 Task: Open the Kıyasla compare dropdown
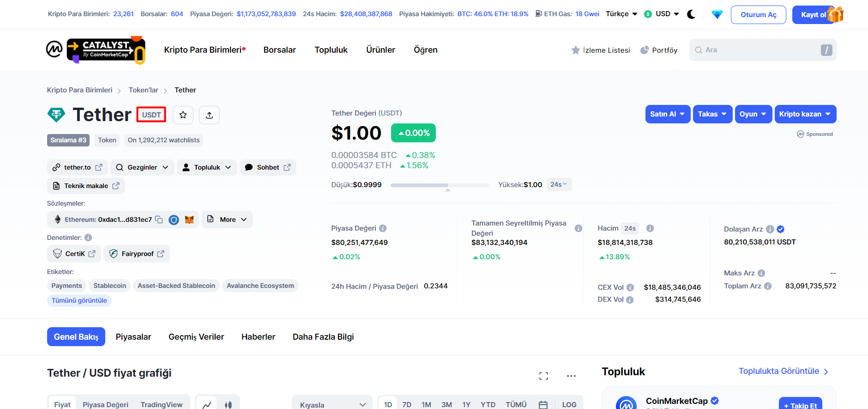pyautogui.click(x=332, y=403)
